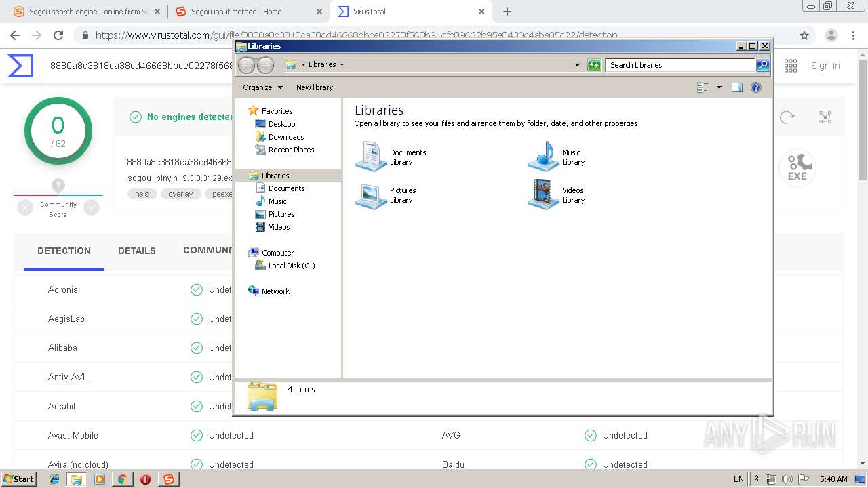Click in the Search Libraries field
The height and width of the screenshot is (488, 868).
pos(680,65)
